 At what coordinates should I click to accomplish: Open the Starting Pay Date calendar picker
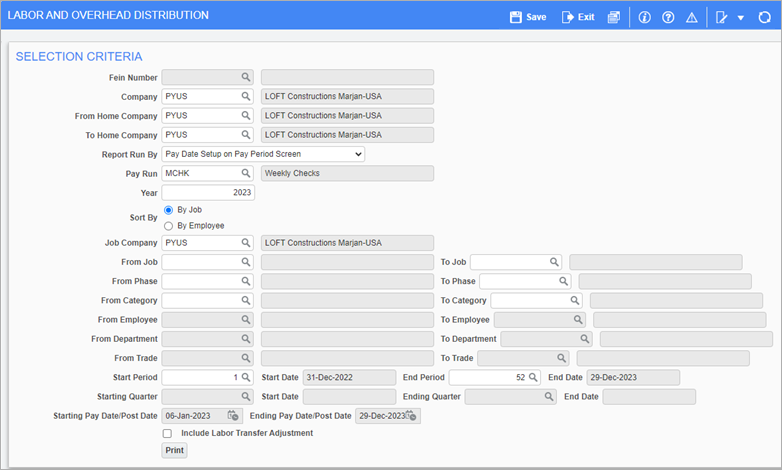233,416
